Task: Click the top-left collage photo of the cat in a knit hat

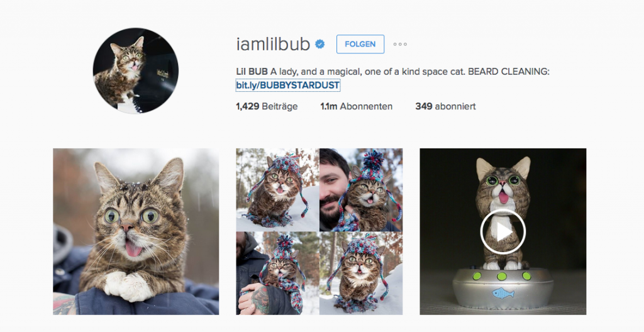Action: click(x=277, y=190)
